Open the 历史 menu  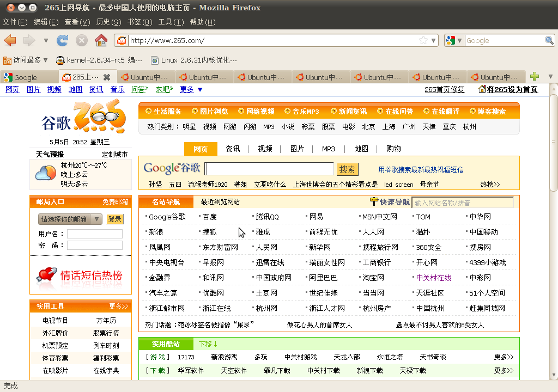point(108,22)
